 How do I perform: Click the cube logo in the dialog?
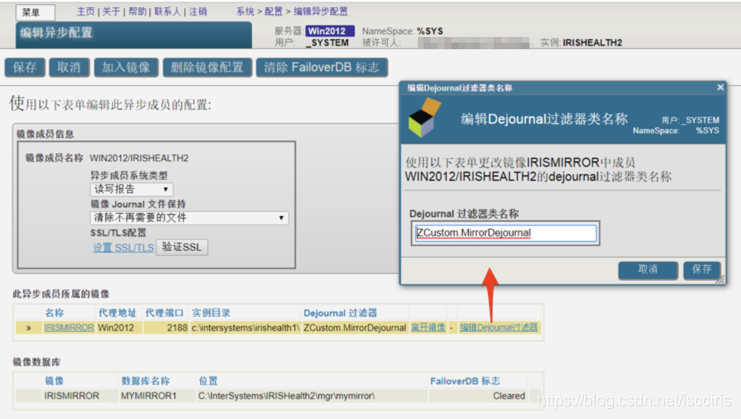coord(424,118)
